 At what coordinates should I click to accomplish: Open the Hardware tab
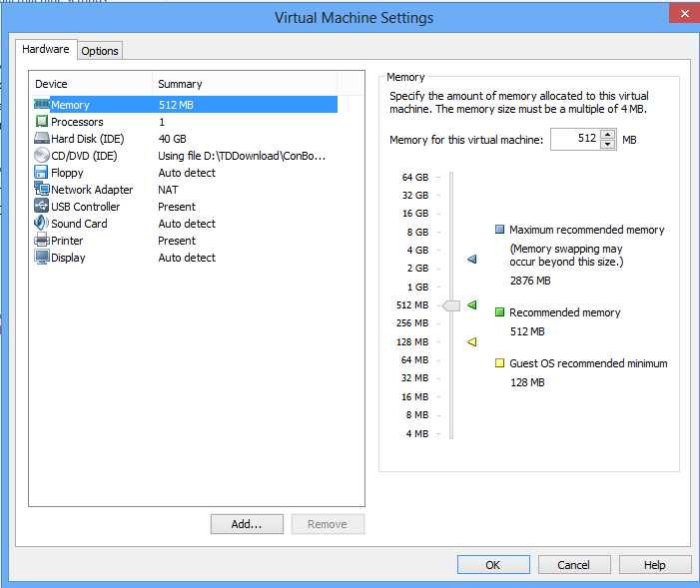[46, 49]
